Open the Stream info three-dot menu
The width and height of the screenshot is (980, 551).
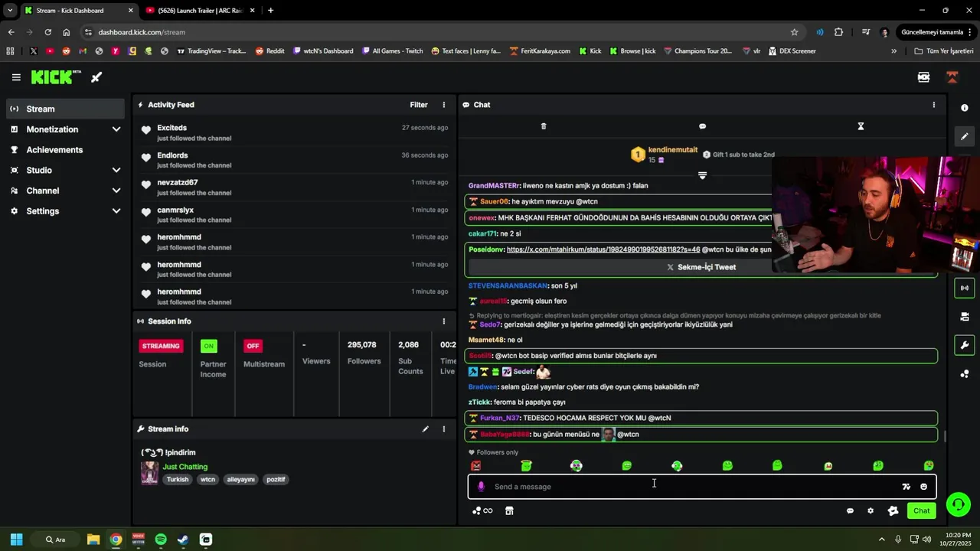443,429
